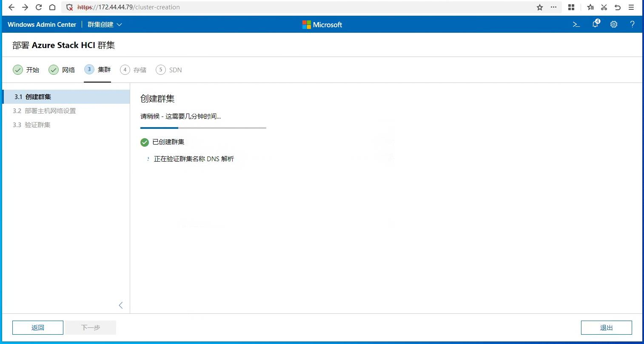Select step 4 存储 tab
This screenshot has height=344, width=644.
coord(133,70)
